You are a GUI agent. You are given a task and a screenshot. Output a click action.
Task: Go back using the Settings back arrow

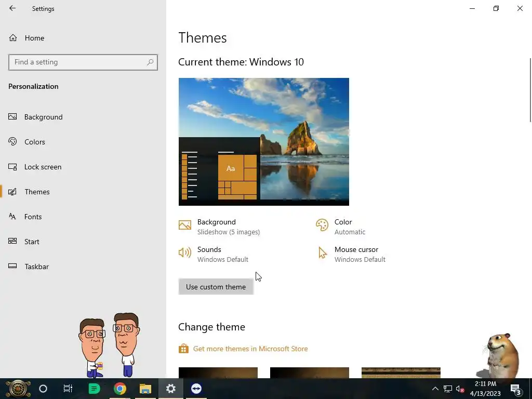click(x=12, y=8)
